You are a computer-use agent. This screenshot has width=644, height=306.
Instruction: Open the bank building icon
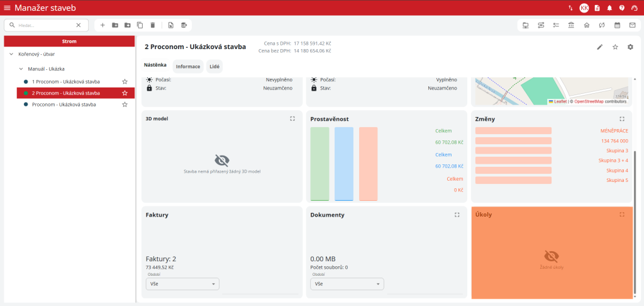[571, 25]
